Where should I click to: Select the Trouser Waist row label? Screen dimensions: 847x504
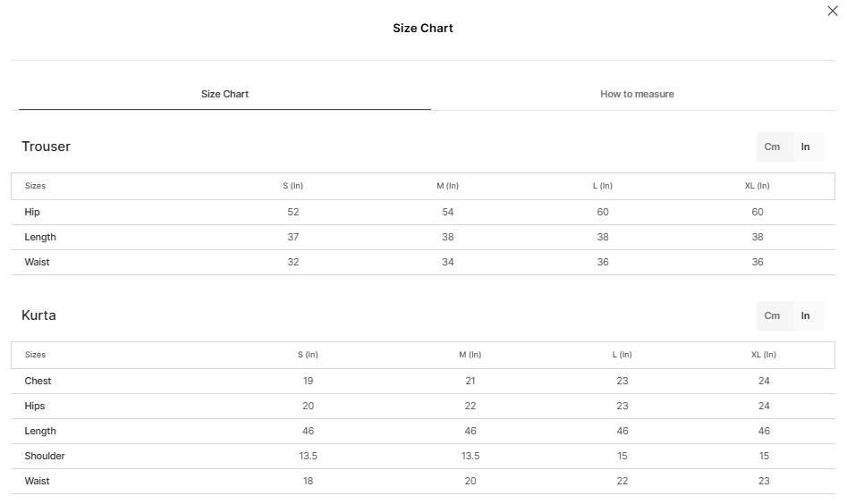[x=37, y=262]
